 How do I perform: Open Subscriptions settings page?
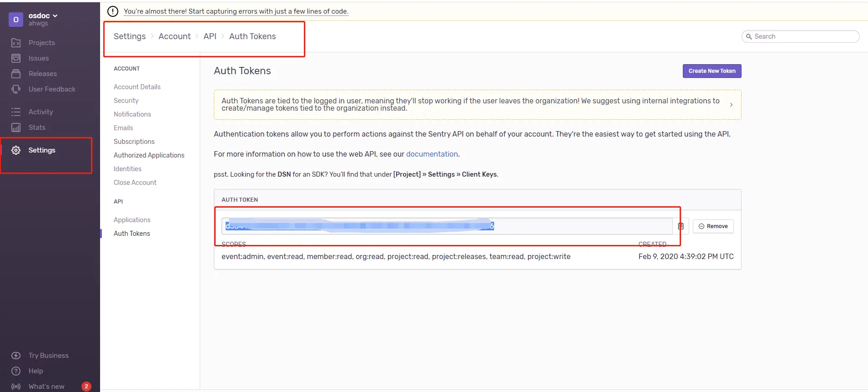(134, 142)
